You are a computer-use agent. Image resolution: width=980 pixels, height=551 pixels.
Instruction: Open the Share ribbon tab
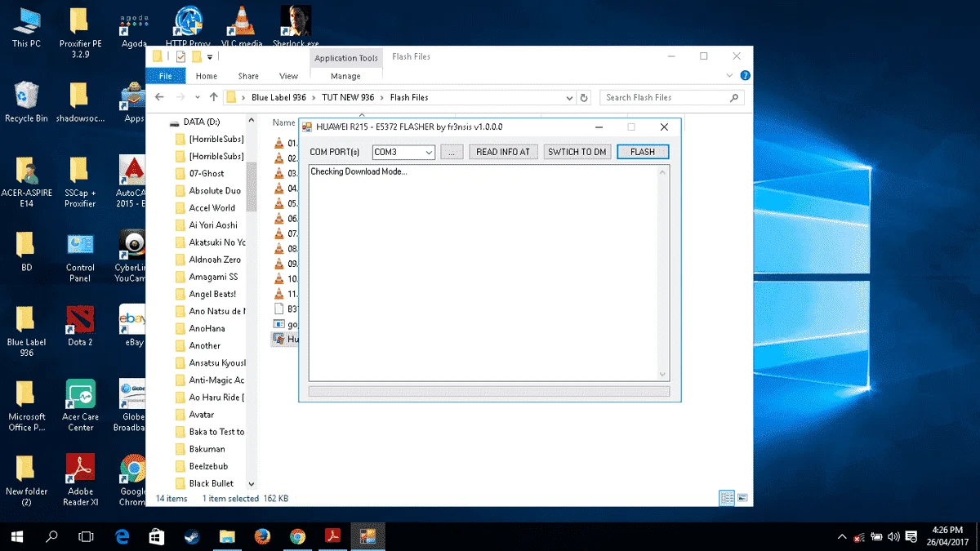click(248, 76)
